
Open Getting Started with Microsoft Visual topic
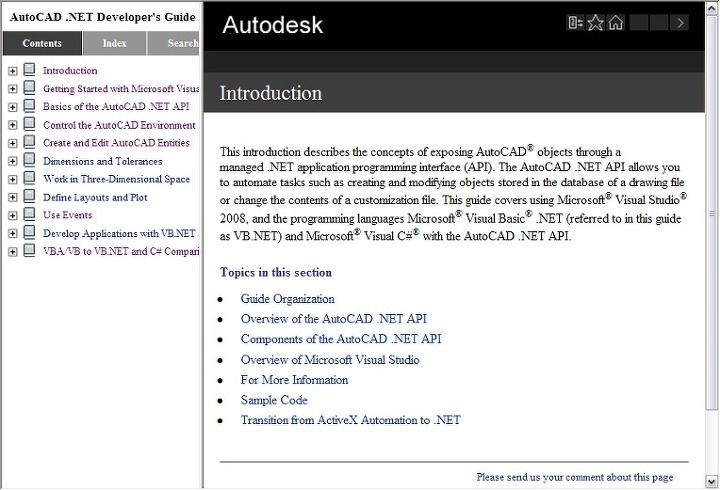[x=121, y=89]
